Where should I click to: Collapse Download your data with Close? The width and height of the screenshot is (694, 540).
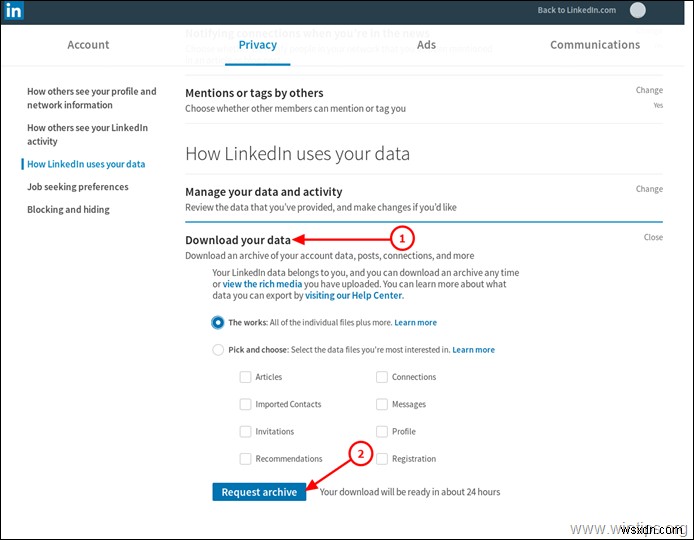[x=653, y=238]
